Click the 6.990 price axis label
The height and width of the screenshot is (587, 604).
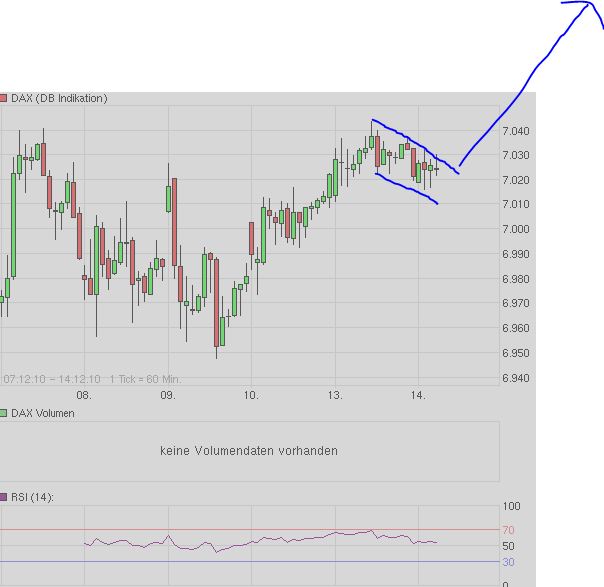point(516,254)
